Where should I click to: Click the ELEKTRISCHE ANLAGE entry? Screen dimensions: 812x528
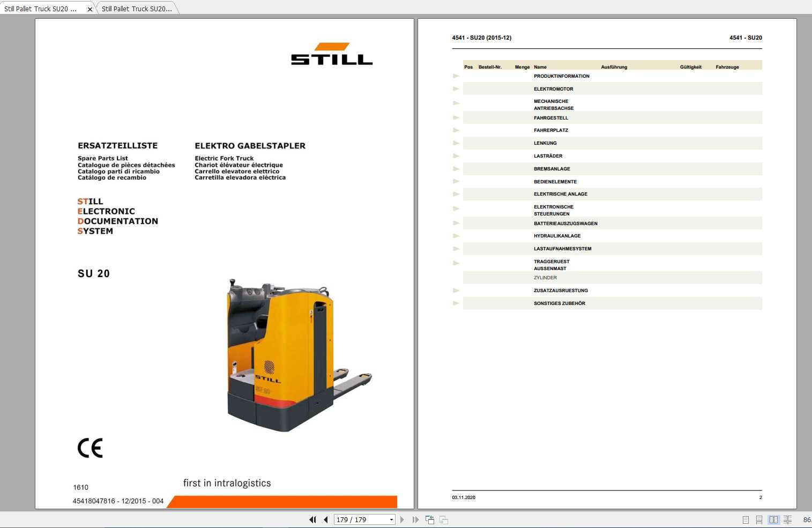[x=560, y=194]
